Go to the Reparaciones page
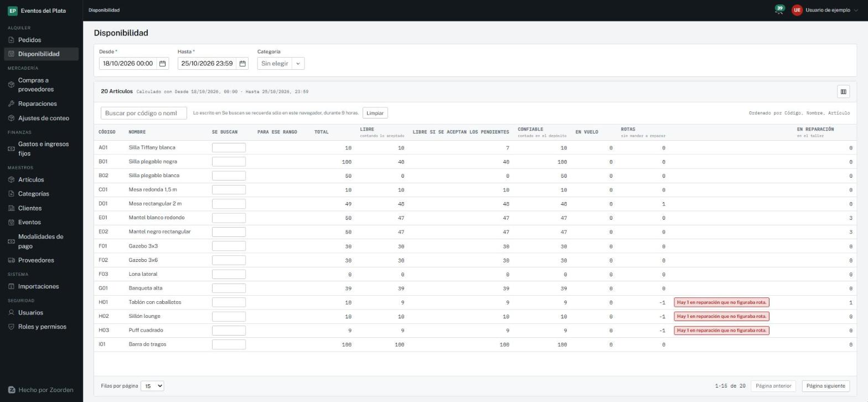Image resolution: width=868 pixels, height=402 pixels. (x=41, y=104)
